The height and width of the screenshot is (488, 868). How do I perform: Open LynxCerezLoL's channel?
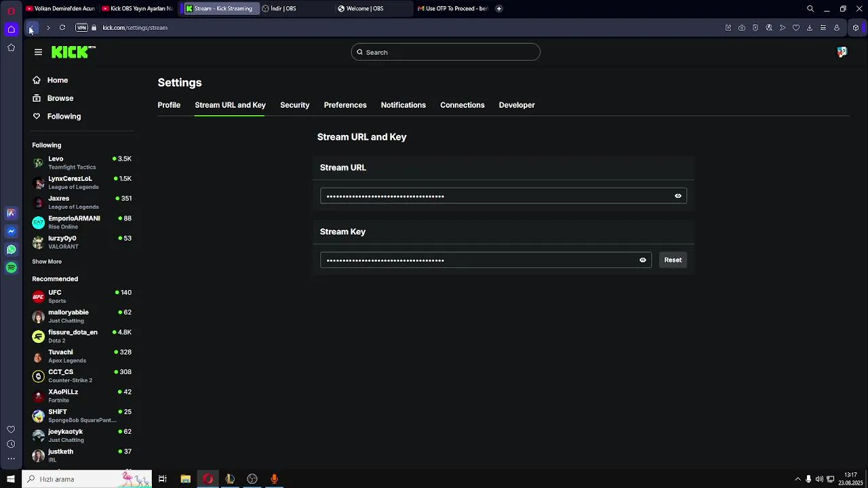(82, 182)
